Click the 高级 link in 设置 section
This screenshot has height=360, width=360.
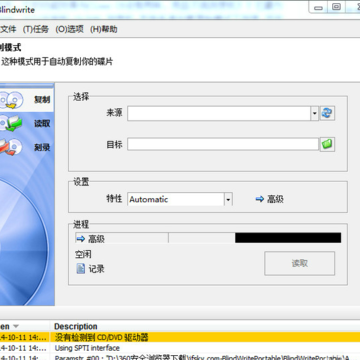[275, 199]
